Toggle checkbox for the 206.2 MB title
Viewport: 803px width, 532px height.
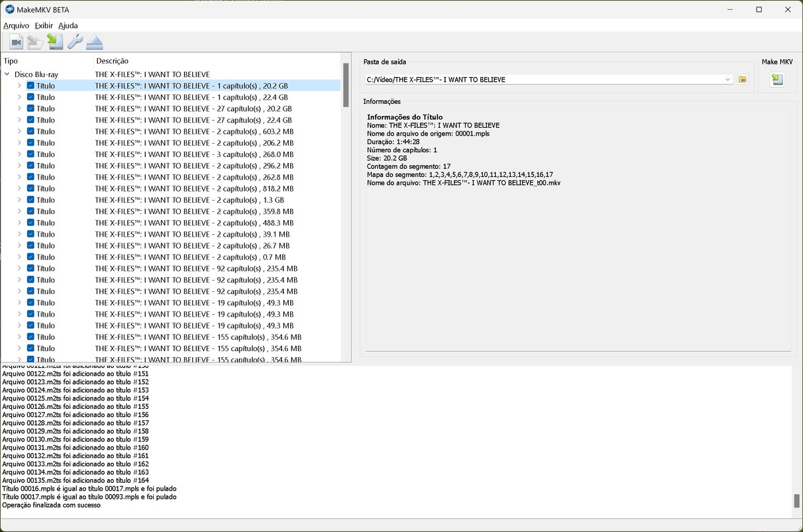click(x=31, y=142)
